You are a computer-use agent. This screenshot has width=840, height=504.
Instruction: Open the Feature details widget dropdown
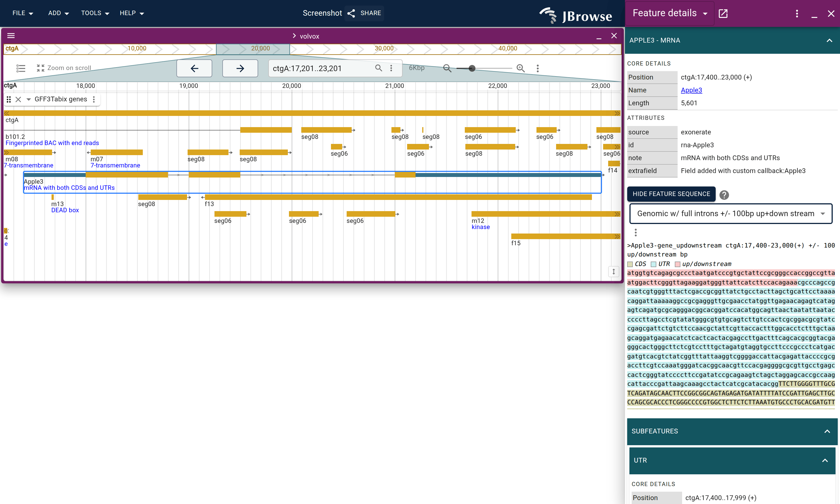tap(669, 13)
